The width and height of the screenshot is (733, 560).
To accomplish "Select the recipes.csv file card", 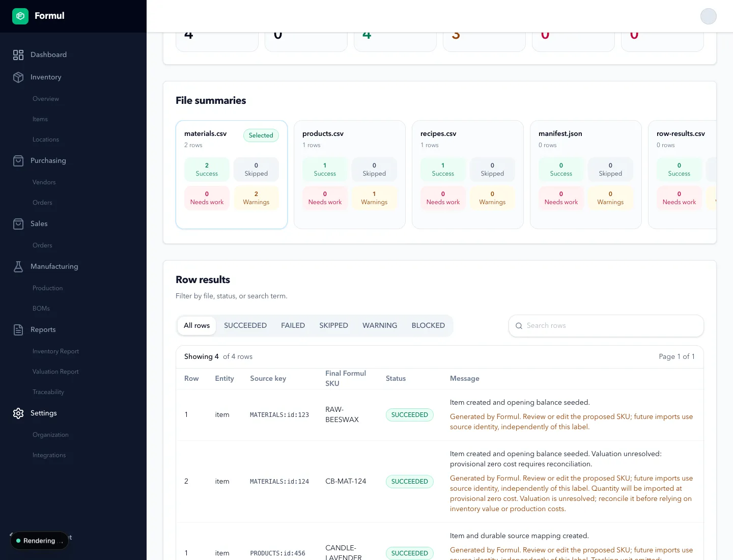I will pyautogui.click(x=468, y=175).
